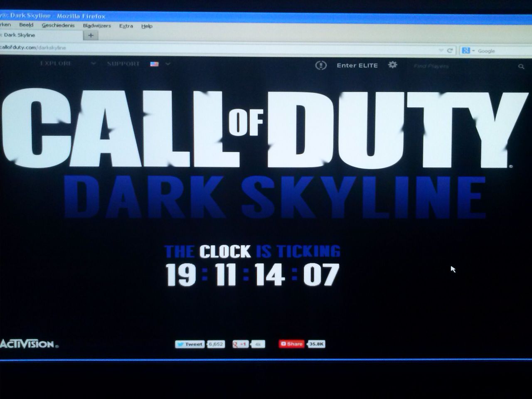Click the 35.8K share count
Screen dimensions: 532x399
coord(316,344)
